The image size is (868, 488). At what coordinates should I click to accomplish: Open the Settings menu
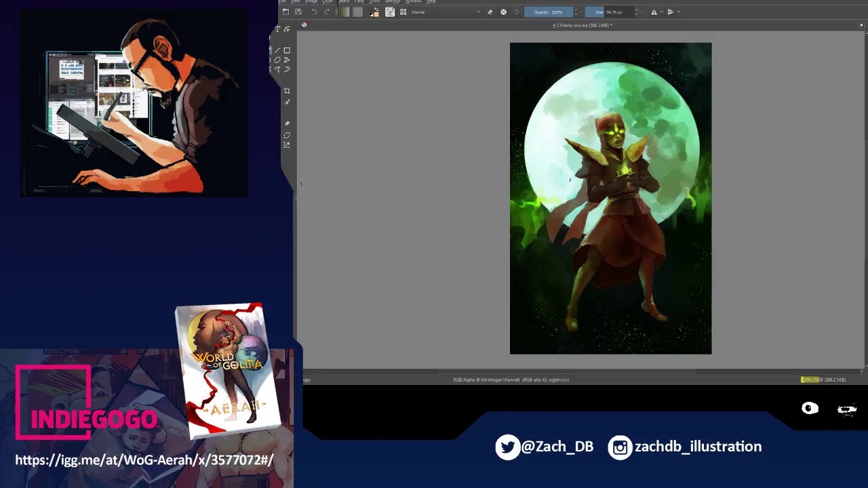393,1
